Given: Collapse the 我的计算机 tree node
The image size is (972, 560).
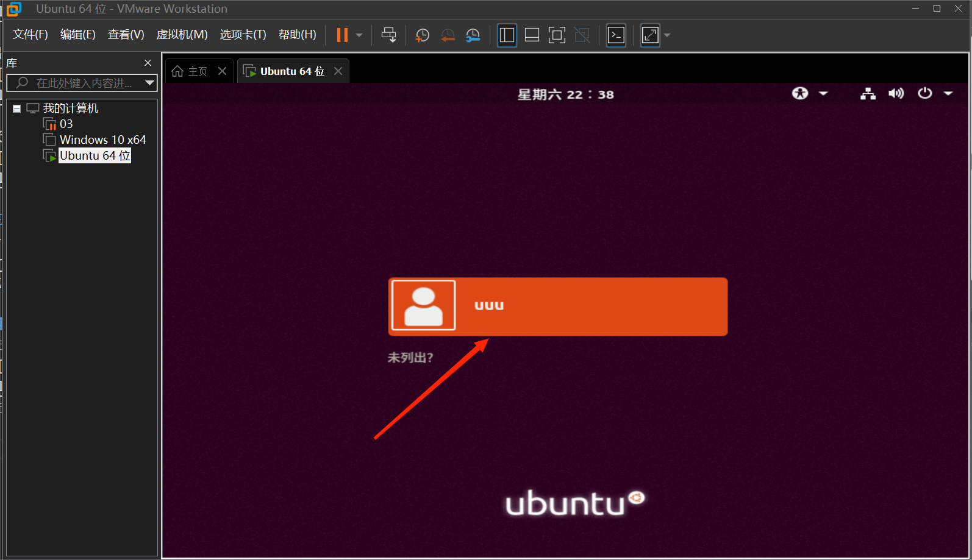Looking at the screenshot, I should 17,108.
